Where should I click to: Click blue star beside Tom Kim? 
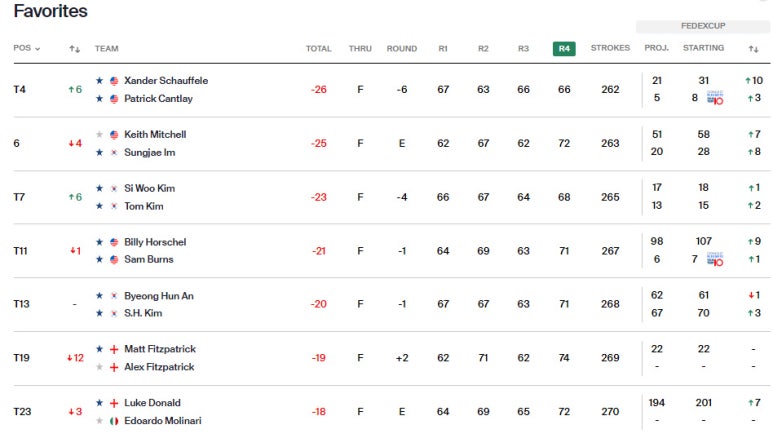point(100,206)
